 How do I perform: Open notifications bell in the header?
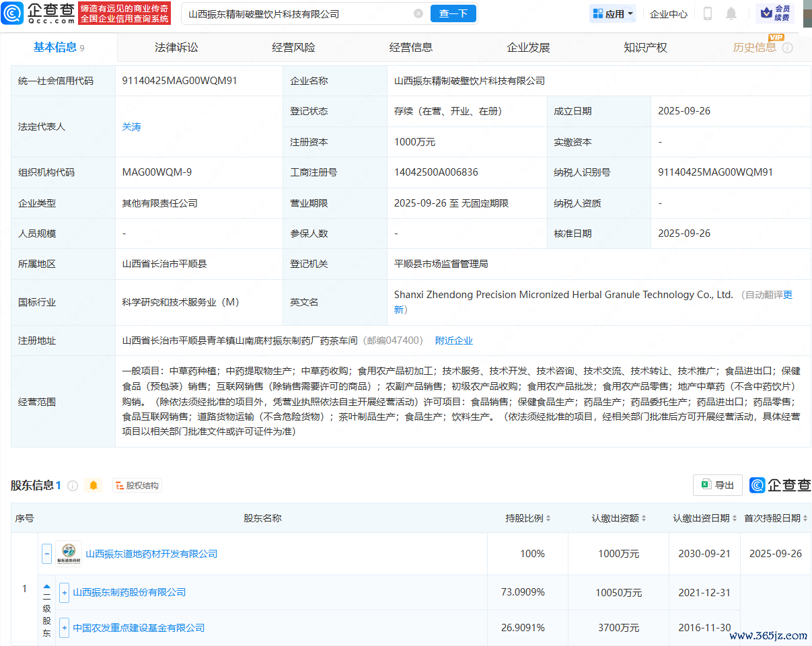coord(731,13)
